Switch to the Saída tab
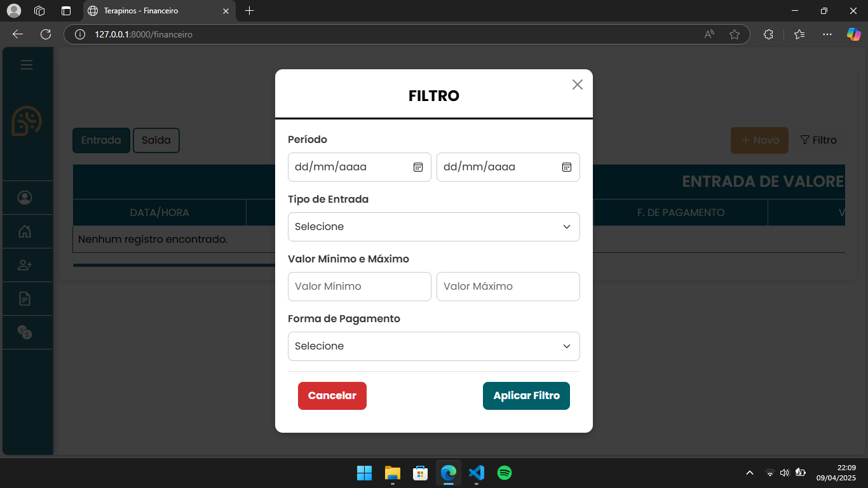The height and width of the screenshot is (488, 868). pyautogui.click(x=156, y=140)
